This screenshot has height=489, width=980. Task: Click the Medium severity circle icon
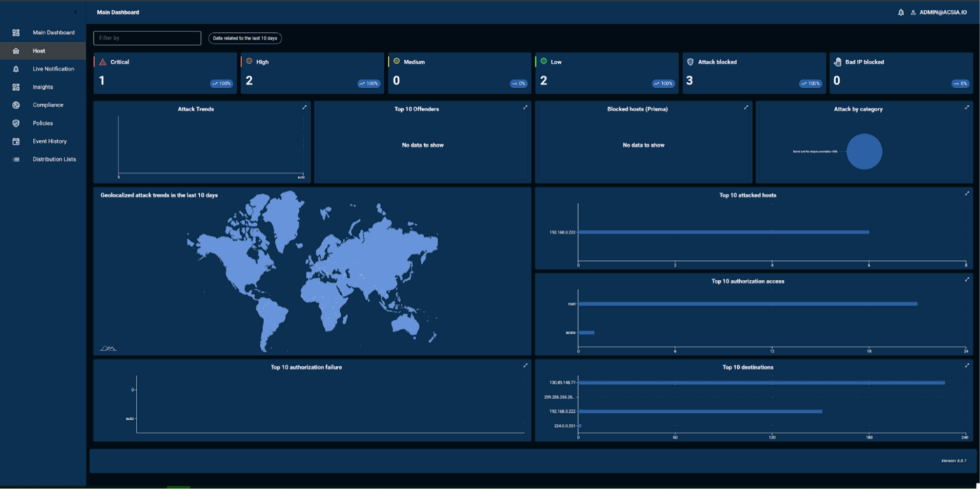[397, 61]
